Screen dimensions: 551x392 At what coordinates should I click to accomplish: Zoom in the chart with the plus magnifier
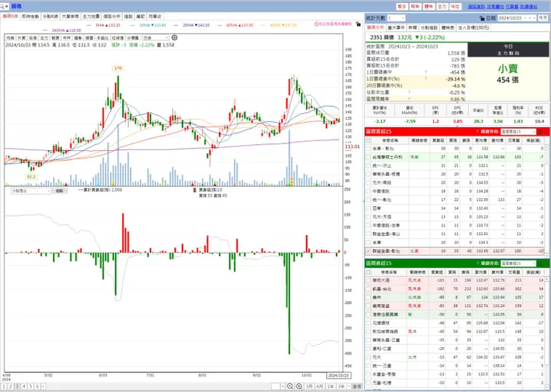pos(299,386)
